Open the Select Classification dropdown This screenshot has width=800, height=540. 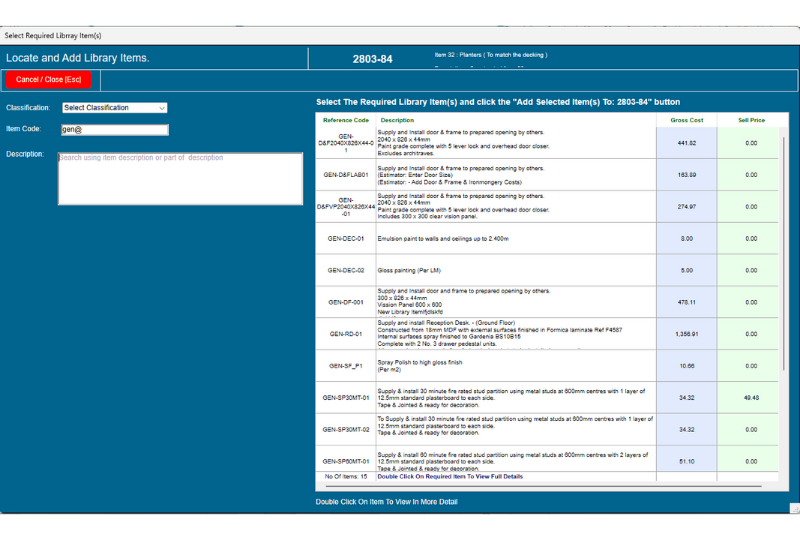pyautogui.click(x=114, y=108)
